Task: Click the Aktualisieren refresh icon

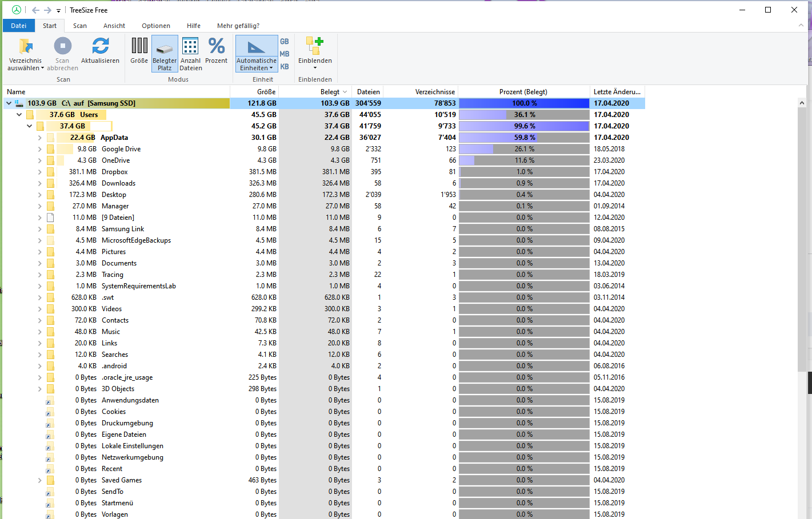Action: click(100, 46)
